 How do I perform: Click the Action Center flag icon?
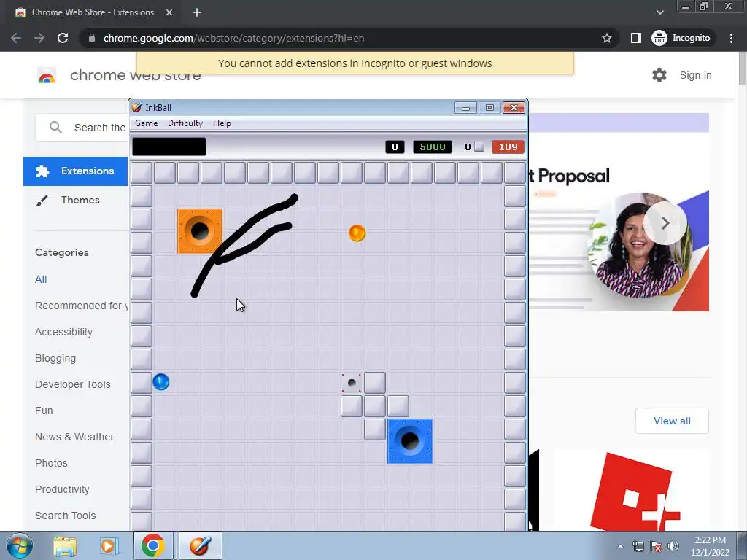tap(656, 546)
